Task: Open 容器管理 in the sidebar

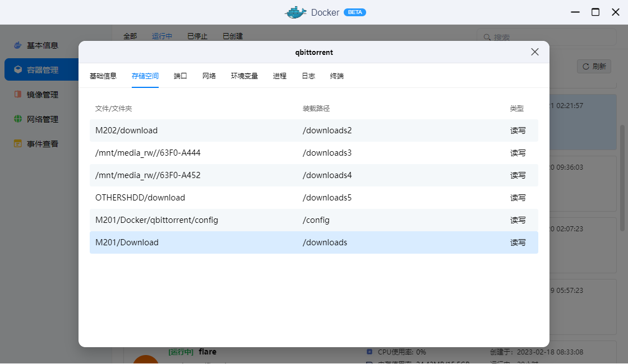Action: tap(41, 69)
